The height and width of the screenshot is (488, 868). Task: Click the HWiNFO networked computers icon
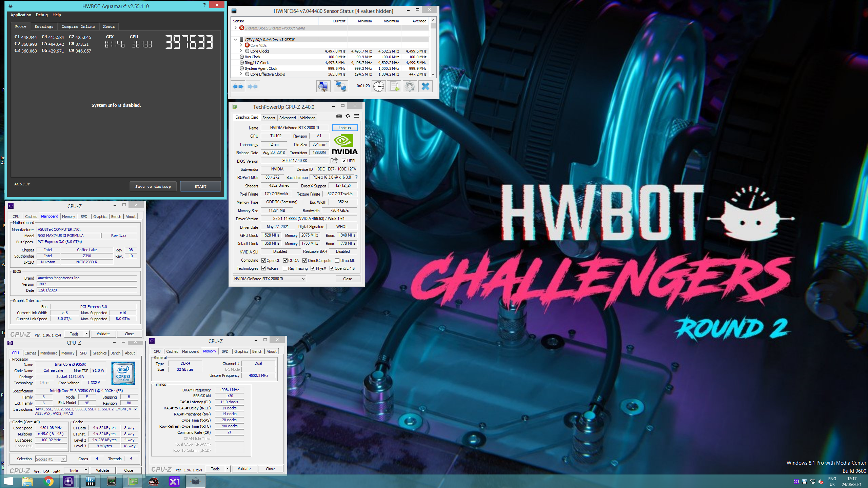tap(341, 86)
